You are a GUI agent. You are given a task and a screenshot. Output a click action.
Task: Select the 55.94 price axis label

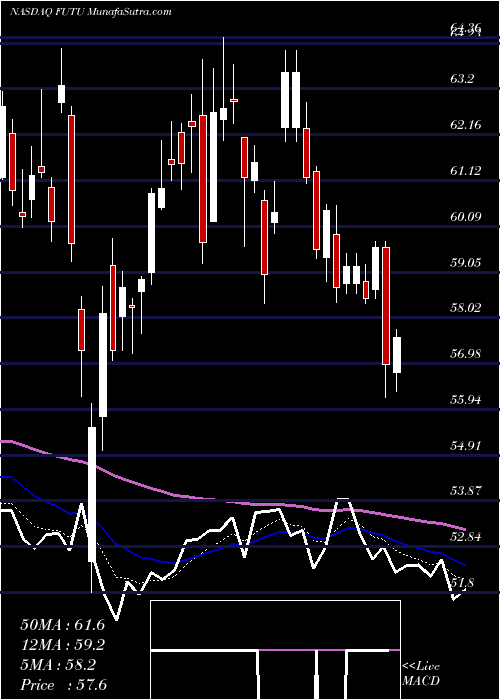pos(466,399)
